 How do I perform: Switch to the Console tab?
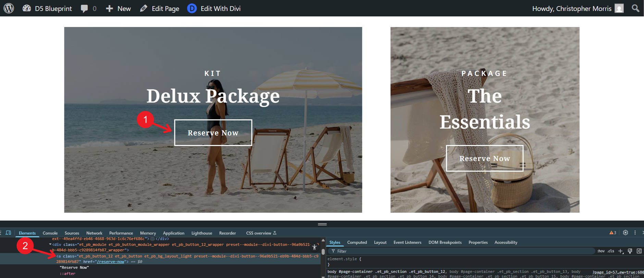coord(50,233)
